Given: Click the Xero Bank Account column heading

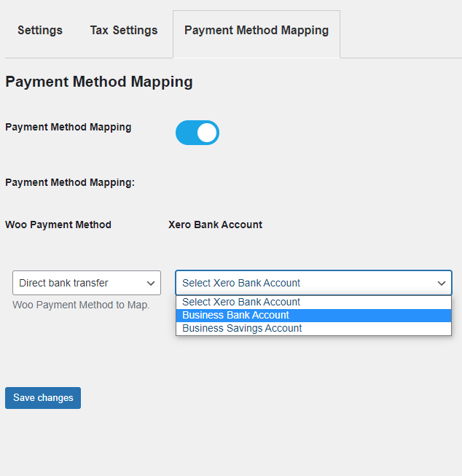Looking at the screenshot, I should pyautogui.click(x=215, y=225).
